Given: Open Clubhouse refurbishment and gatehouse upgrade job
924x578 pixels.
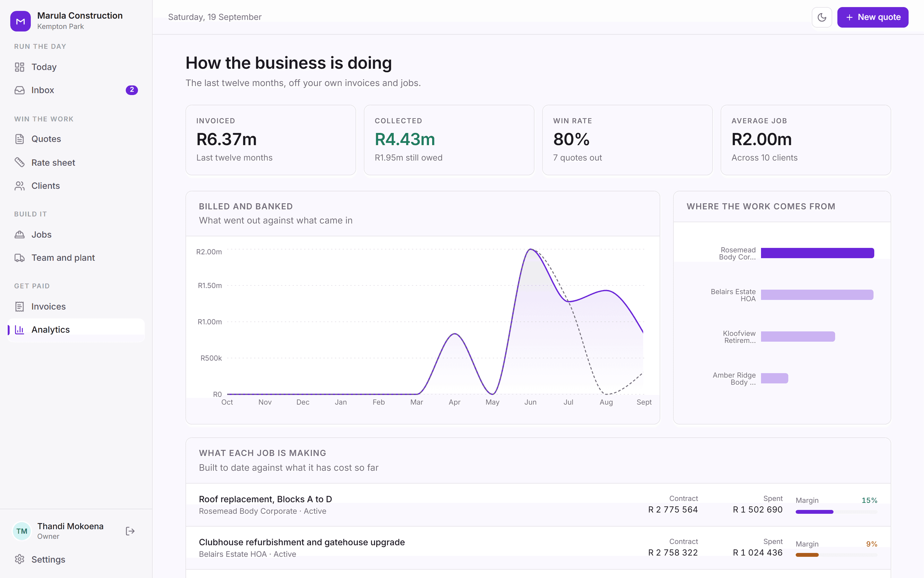Looking at the screenshot, I should click(538, 548).
